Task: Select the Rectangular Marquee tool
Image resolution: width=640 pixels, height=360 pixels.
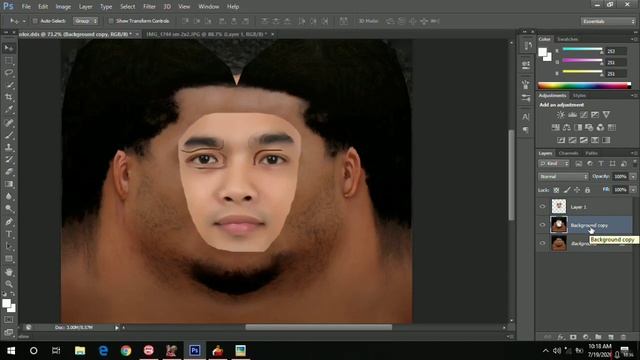Action: [9, 61]
